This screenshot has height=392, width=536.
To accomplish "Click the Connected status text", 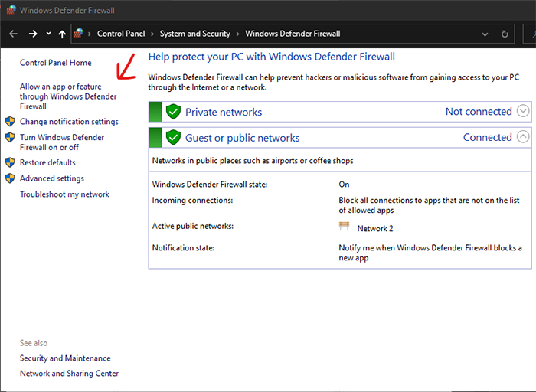I will (488, 137).
